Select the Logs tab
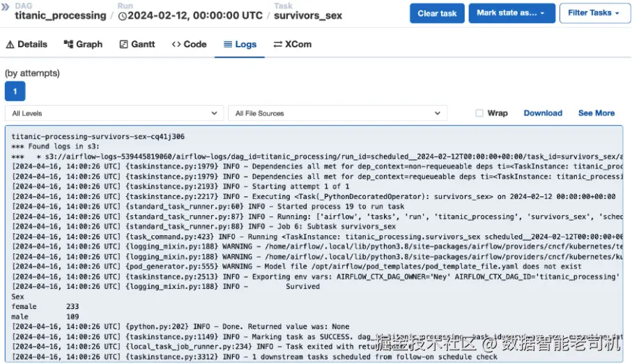This screenshot has height=364, width=632. coord(240,45)
